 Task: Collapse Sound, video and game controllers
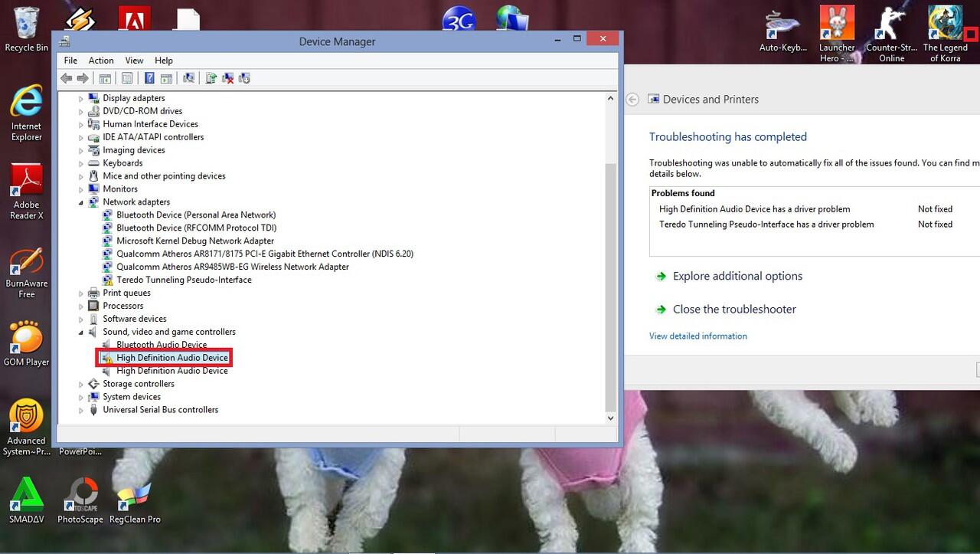(x=81, y=333)
